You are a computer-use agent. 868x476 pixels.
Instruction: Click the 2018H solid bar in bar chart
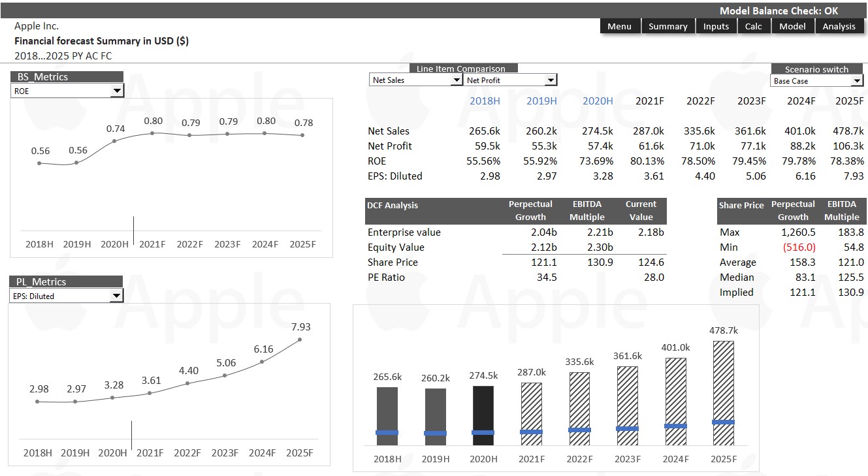point(387,417)
